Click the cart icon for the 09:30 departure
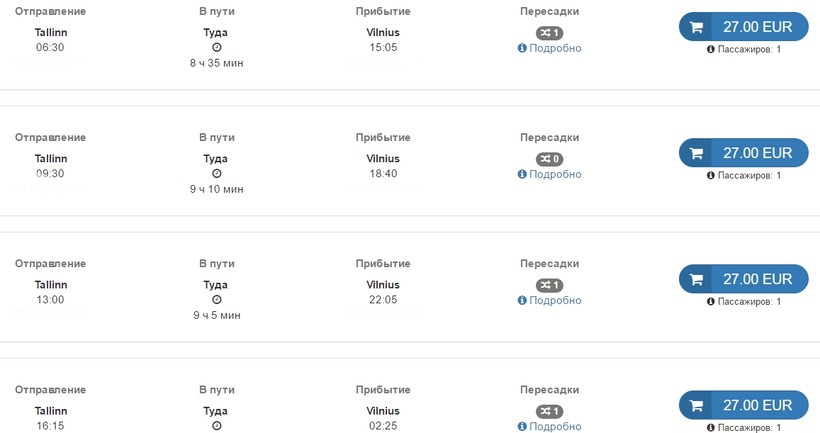The height and width of the screenshot is (433, 820). 696,153
